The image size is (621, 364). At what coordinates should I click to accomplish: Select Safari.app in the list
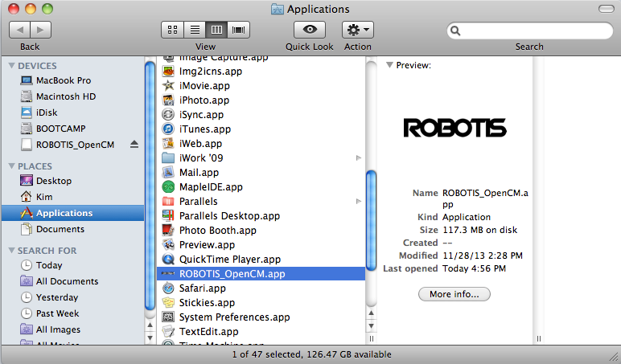pyautogui.click(x=202, y=288)
